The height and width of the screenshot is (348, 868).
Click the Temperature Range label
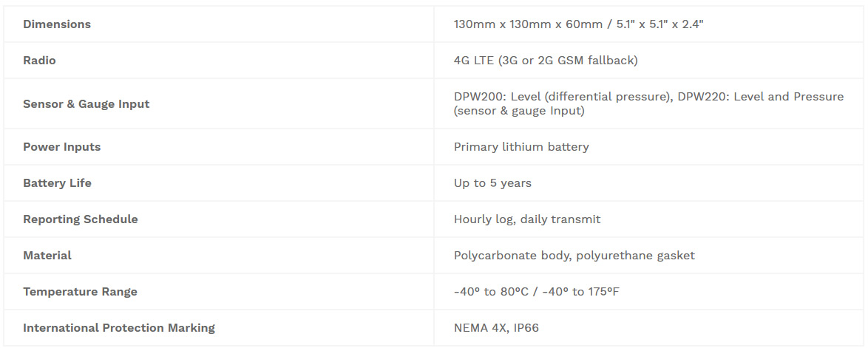pos(81,292)
